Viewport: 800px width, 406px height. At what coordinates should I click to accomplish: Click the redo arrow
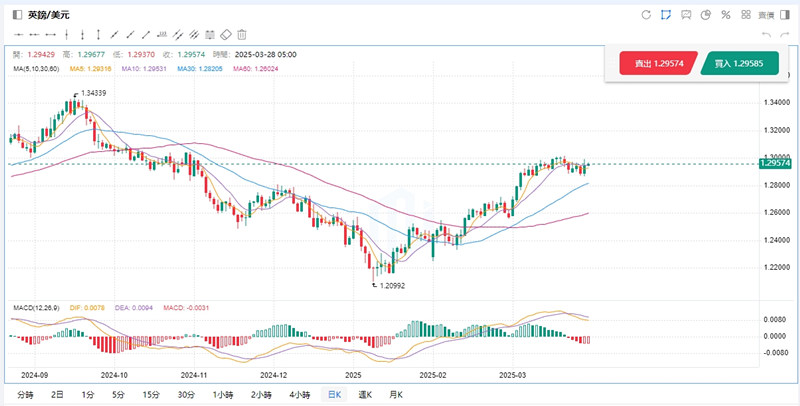(x=785, y=35)
